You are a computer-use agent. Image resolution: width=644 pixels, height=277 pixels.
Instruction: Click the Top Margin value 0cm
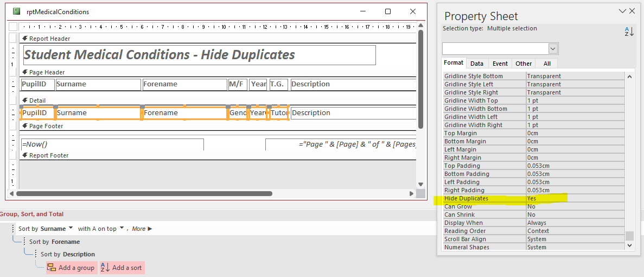(x=576, y=133)
